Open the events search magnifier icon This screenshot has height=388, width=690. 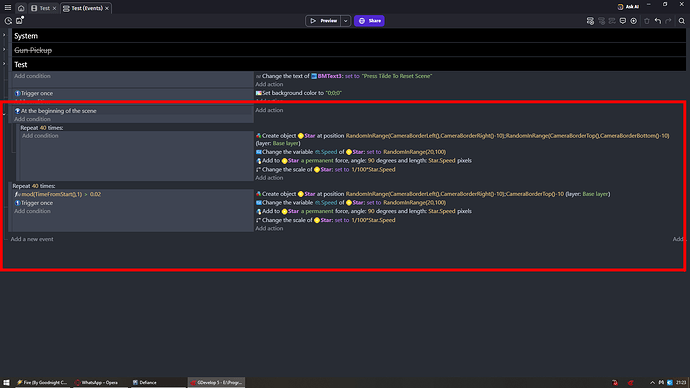pyautogui.click(x=682, y=21)
